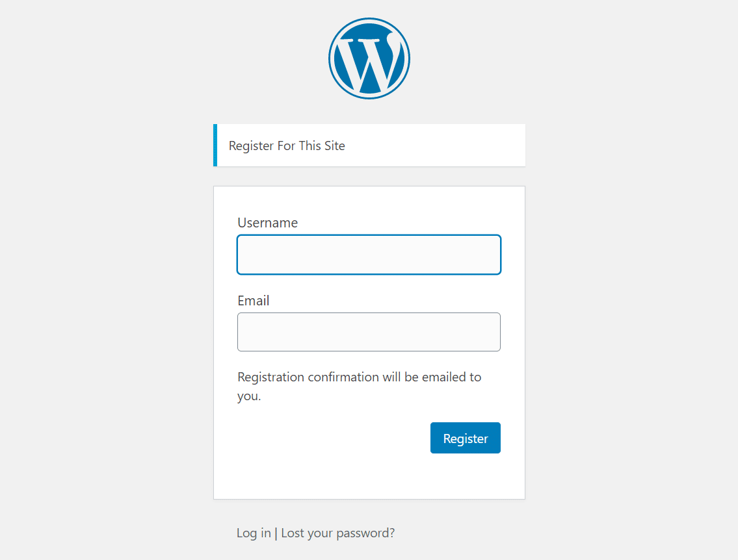Go to the login page

coord(253,532)
